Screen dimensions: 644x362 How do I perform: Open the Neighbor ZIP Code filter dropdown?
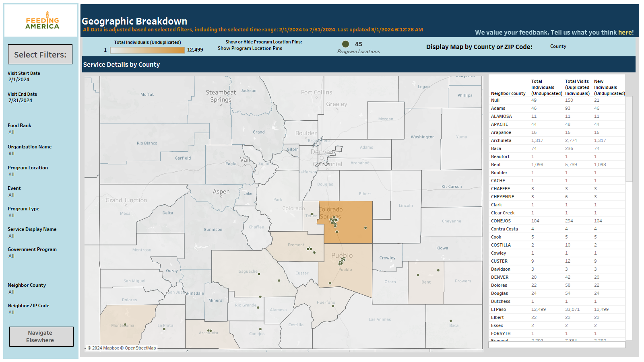(40, 313)
